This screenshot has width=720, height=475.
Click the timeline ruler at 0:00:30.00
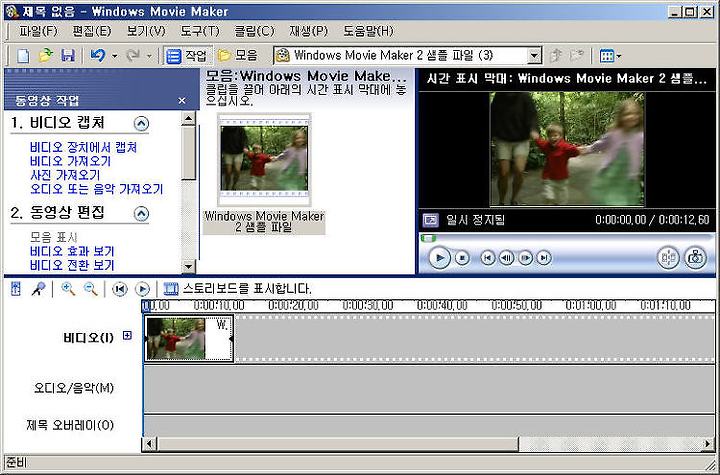[368, 305]
